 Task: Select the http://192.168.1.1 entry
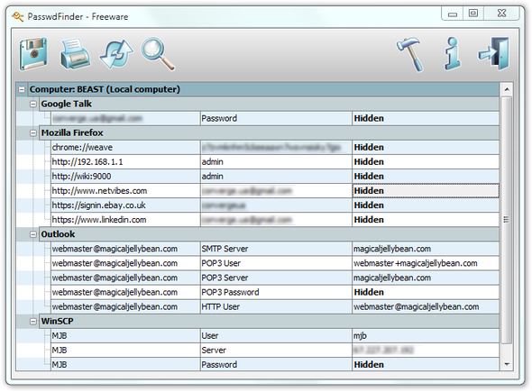click(x=125, y=162)
